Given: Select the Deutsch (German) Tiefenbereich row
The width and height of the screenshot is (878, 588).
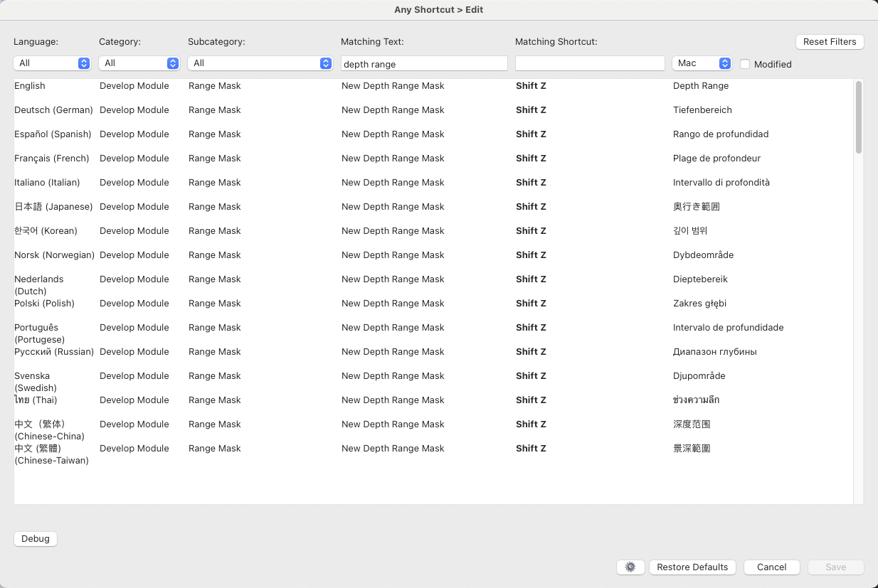Looking at the screenshot, I should tap(427, 109).
